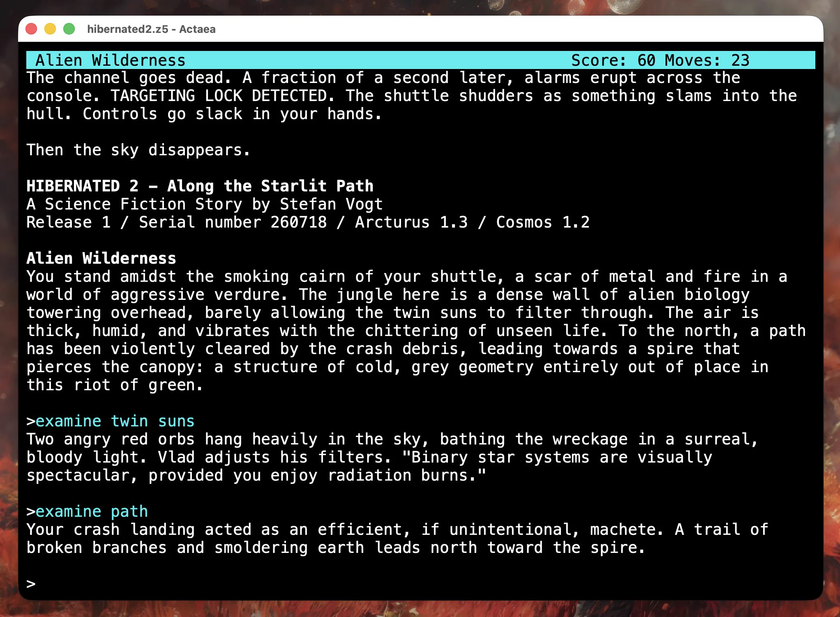Click 'Score: 60' in the status bar

click(613, 60)
